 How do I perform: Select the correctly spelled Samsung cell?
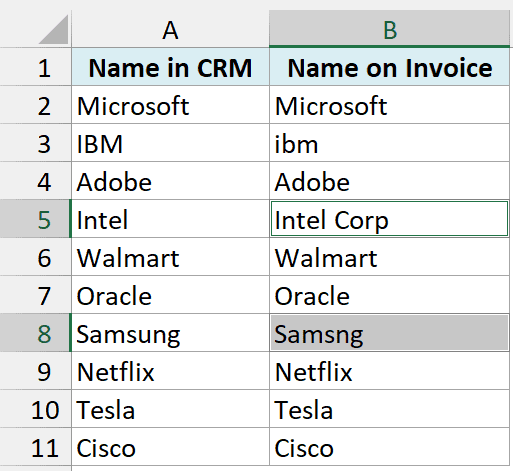tap(170, 333)
